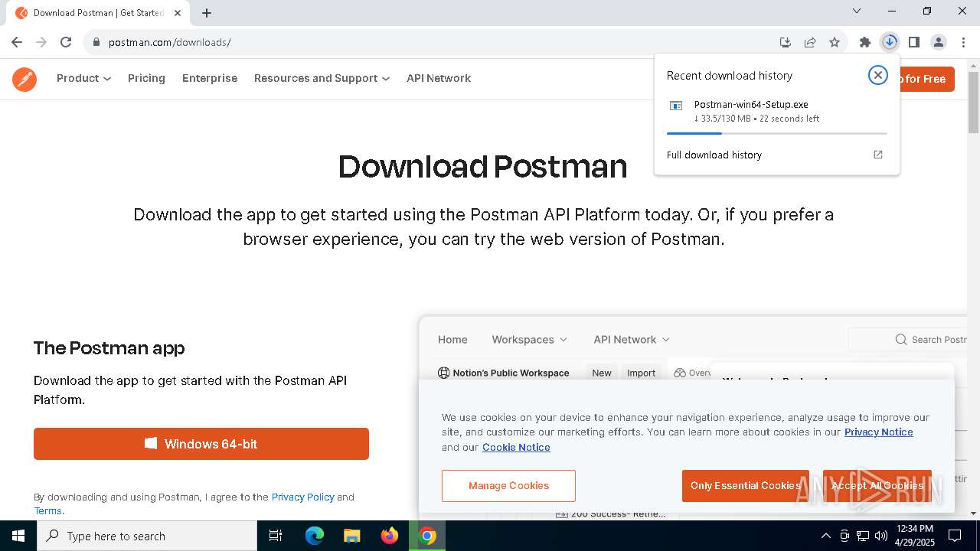This screenshot has height=551, width=980.
Task: Open the Privacy Notice link in cookie banner
Action: click(x=878, y=432)
